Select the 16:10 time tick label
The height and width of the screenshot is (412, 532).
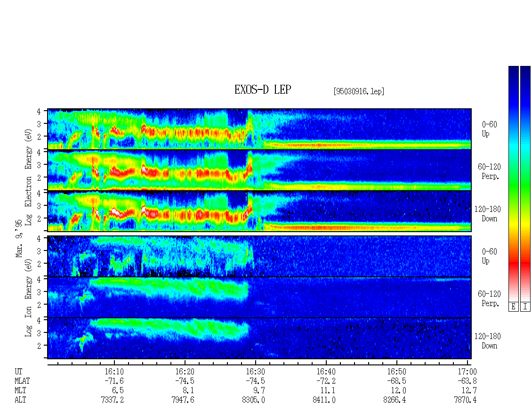(x=114, y=372)
